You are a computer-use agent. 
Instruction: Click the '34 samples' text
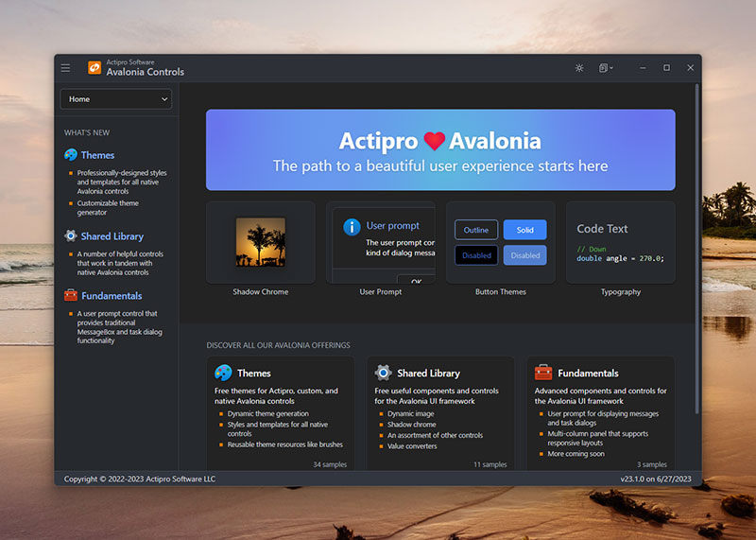tap(330, 464)
